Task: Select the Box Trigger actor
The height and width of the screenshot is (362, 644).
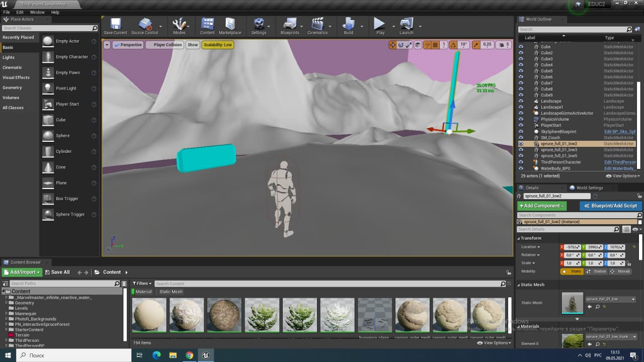Action: point(67,199)
